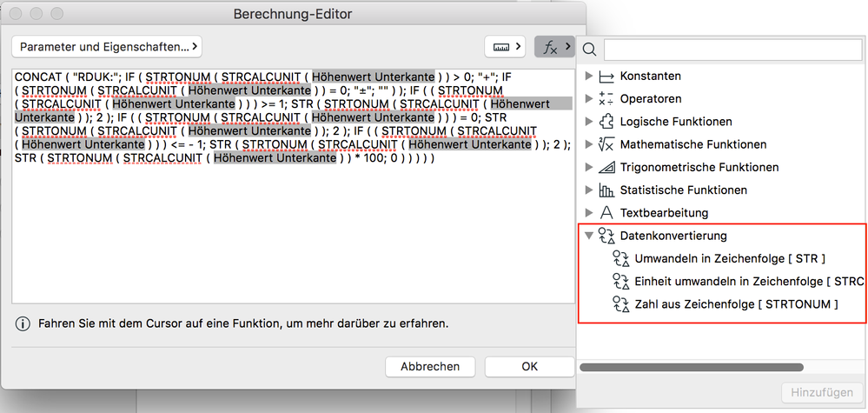
Task: Select Textbearbeitung label
Action: click(664, 213)
